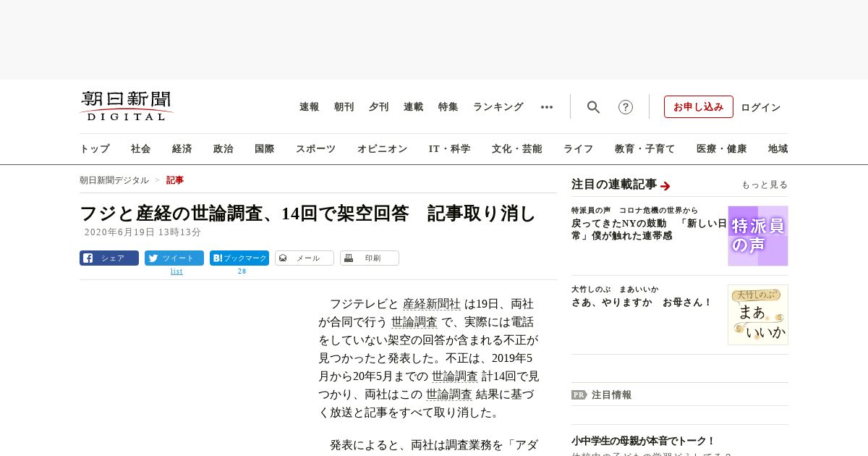
Task: Go to IT・科学 section
Action: click(x=450, y=149)
